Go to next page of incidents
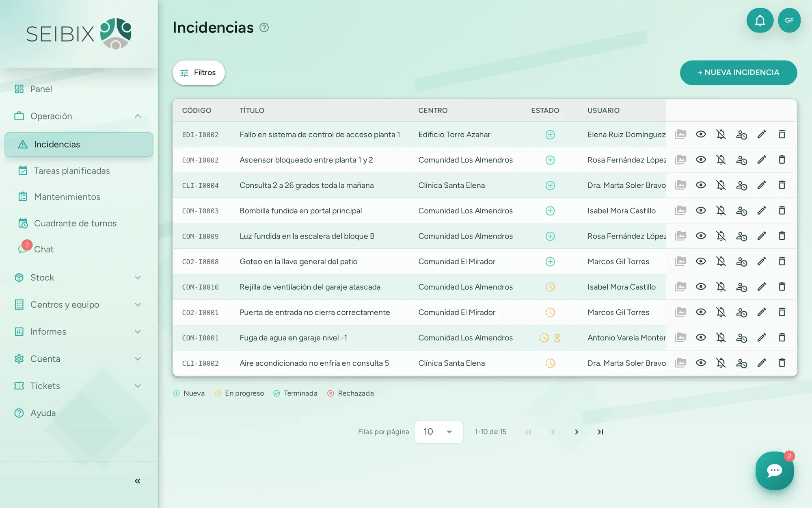Viewport: 812px width, 508px height. 577,432
